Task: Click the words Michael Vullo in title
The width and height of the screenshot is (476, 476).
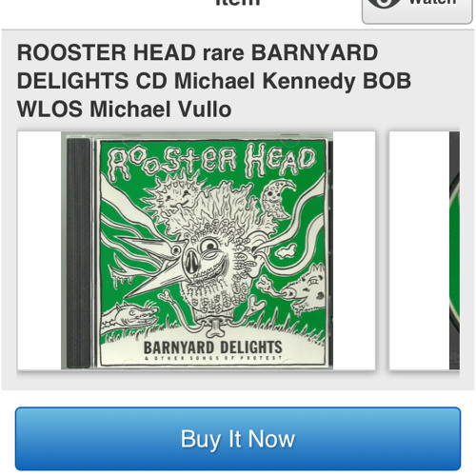Action: (x=161, y=109)
